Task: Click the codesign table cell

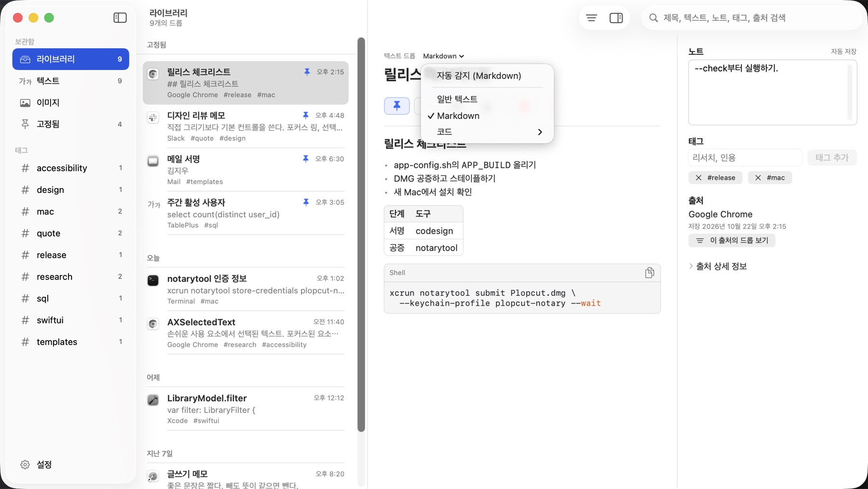Action: click(434, 231)
